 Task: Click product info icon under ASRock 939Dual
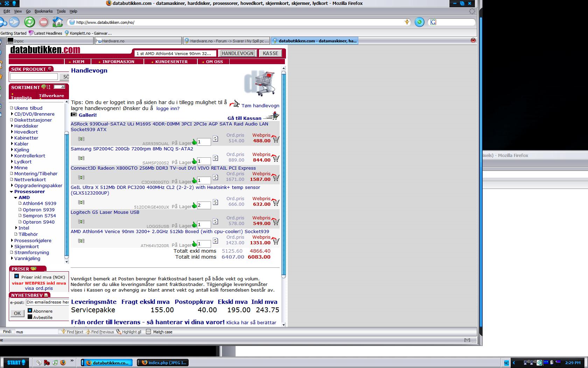pos(81,139)
